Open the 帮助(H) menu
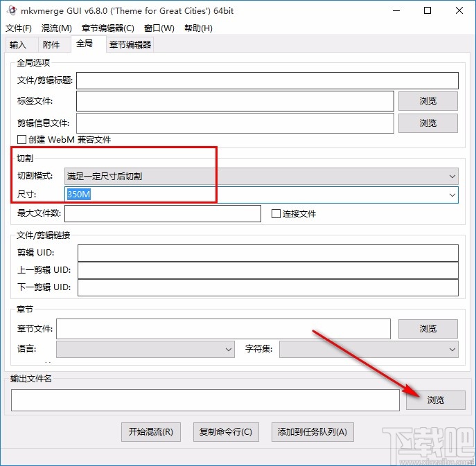The image size is (476, 466). pos(198,28)
